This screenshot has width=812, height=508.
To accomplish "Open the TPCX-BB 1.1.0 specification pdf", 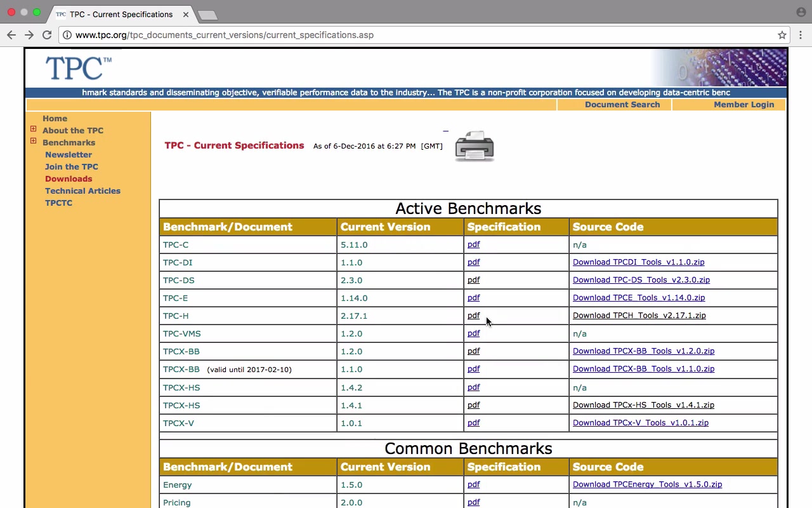I will coord(473,369).
